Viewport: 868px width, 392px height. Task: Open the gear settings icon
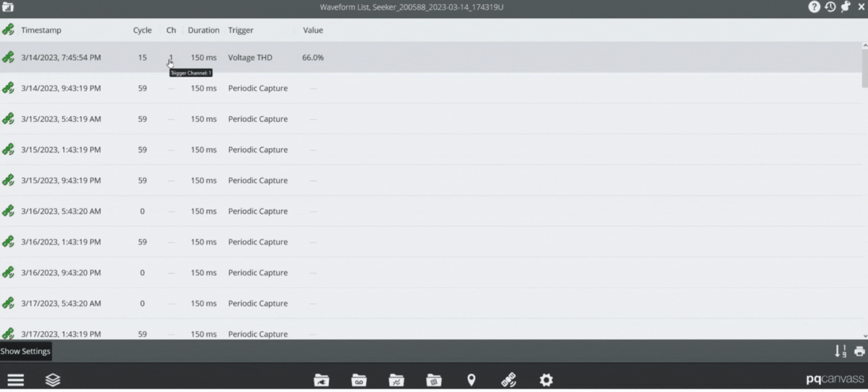tap(546, 380)
